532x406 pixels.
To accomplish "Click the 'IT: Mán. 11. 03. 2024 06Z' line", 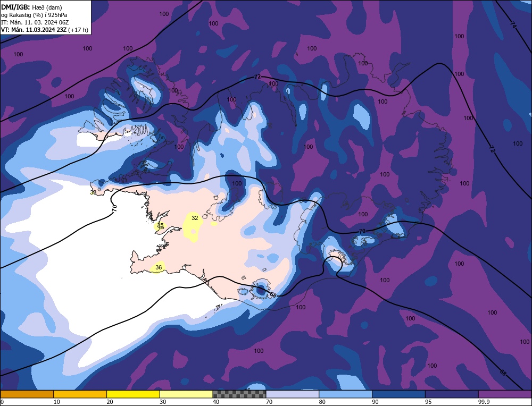I will click(x=35, y=22).
